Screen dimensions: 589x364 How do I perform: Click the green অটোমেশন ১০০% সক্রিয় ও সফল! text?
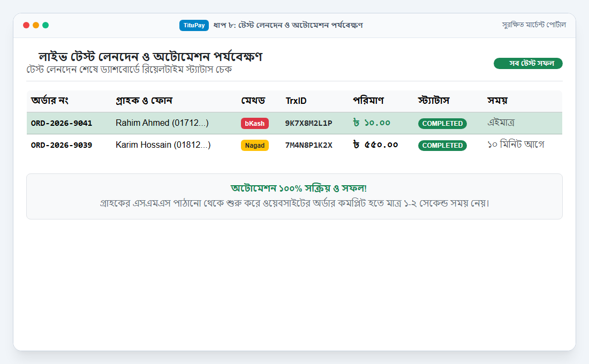click(299, 188)
